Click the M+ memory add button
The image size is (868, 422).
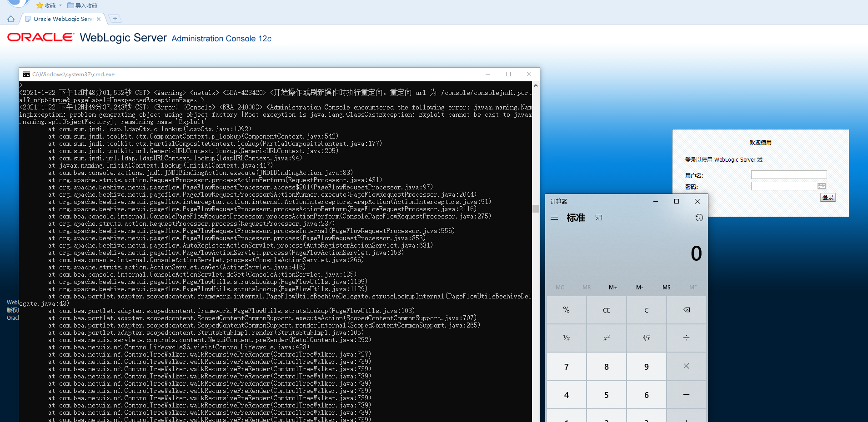tap(613, 288)
